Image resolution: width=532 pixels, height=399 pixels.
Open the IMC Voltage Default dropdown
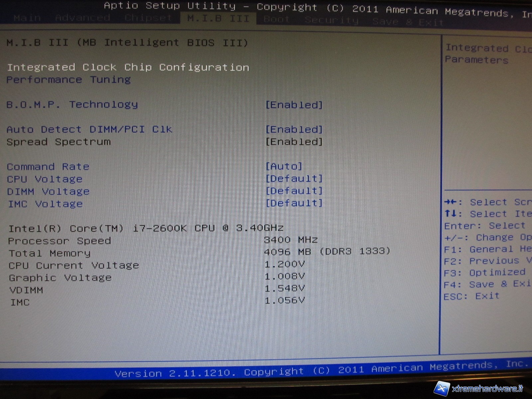pos(294,203)
